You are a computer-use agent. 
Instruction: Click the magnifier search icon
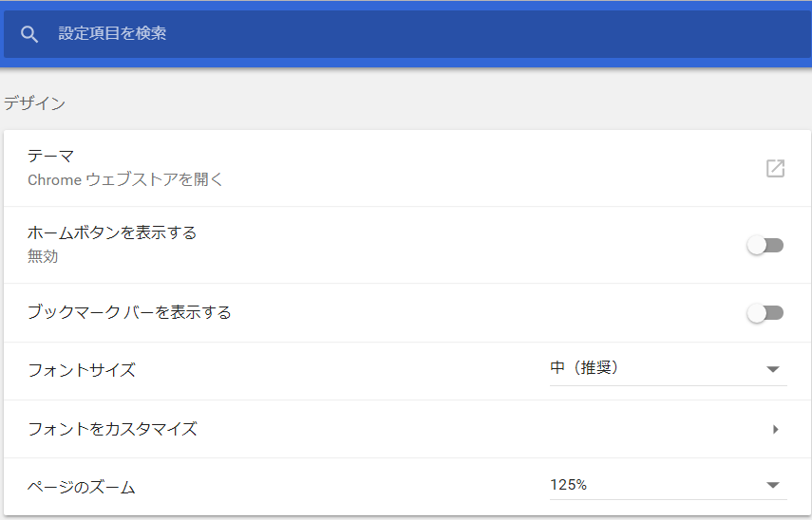(29, 34)
